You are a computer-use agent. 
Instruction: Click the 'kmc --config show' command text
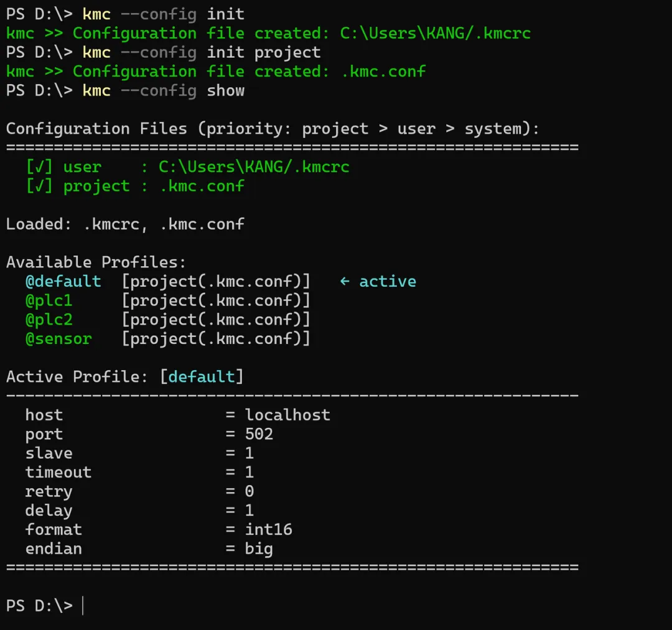tap(163, 91)
